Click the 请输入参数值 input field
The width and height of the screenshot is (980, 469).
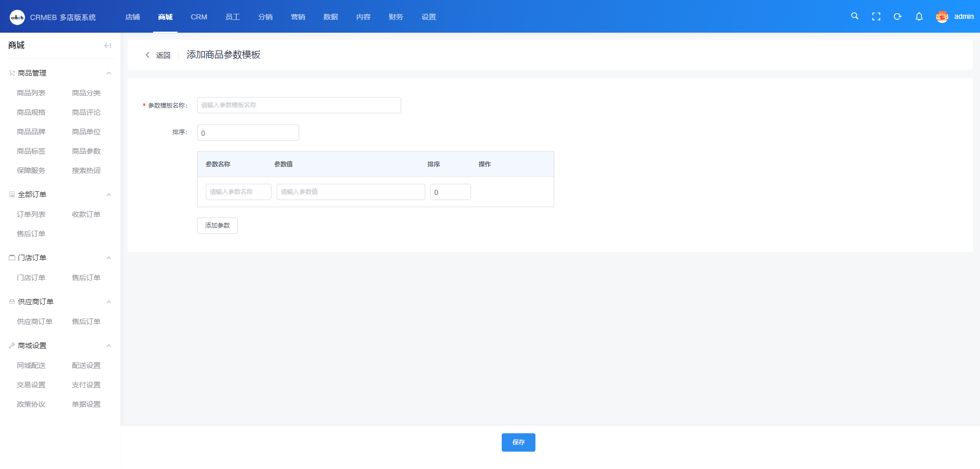click(x=351, y=192)
